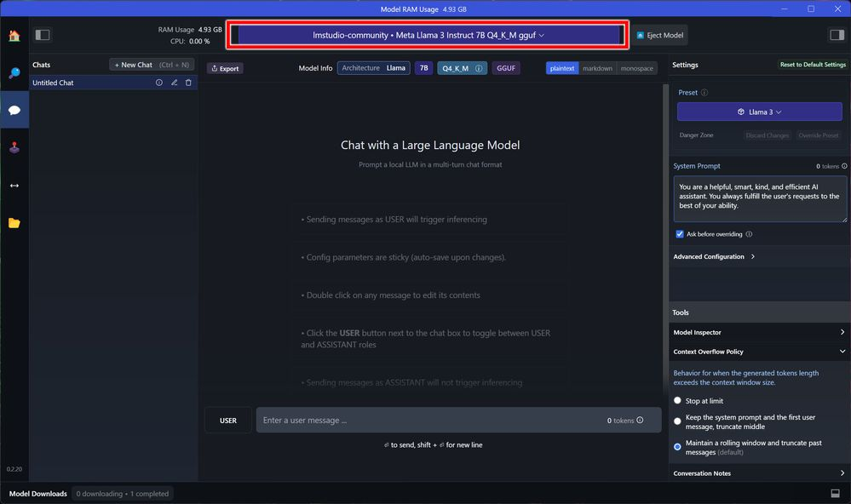Viewport: 851px width, 504px height.
Task: Open the Search models magnifier icon
Action: pyautogui.click(x=14, y=73)
